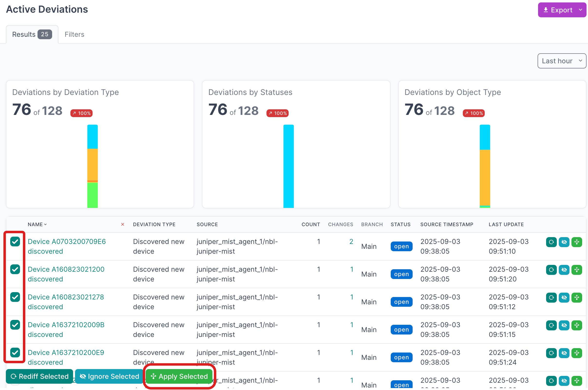This screenshot has height=390, width=588.
Task: Clear the name filter red X
Action: (123, 224)
